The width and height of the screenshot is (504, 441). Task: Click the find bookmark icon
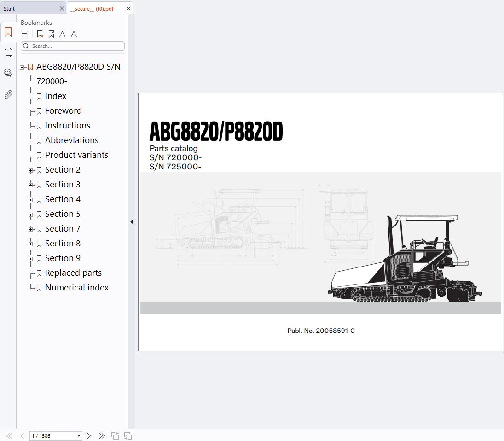coord(52,34)
